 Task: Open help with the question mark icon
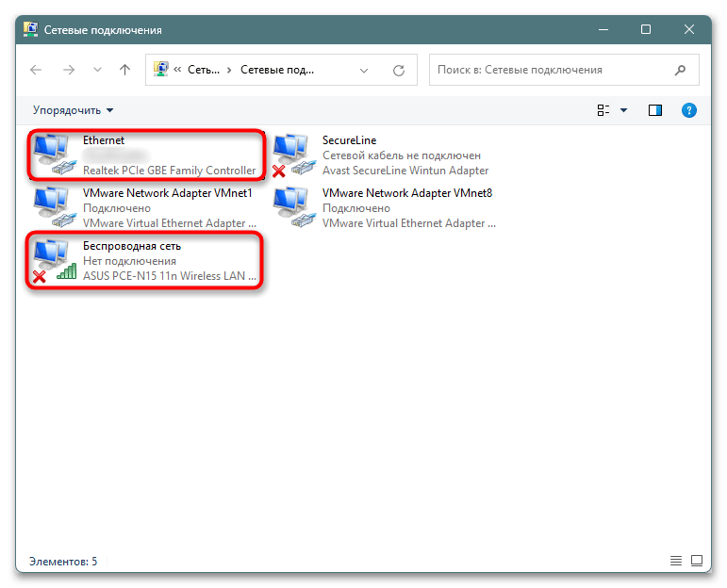click(x=689, y=110)
